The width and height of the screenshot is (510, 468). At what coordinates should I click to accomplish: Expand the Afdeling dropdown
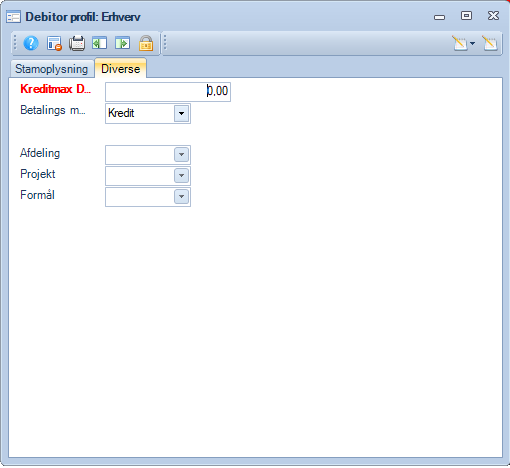tap(182, 155)
